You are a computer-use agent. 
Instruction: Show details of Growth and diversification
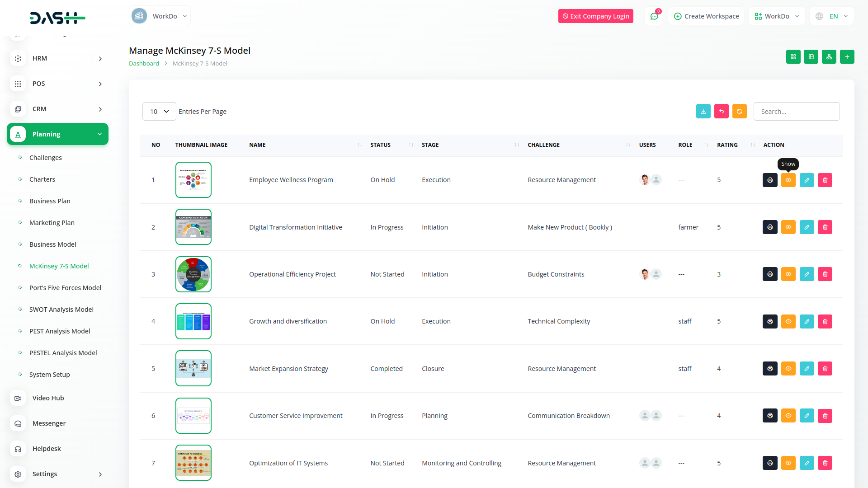point(788,321)
